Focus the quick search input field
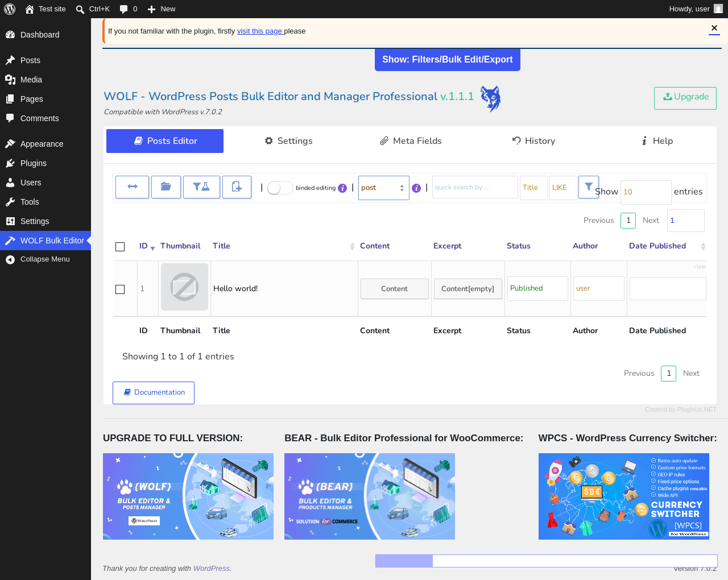Image resolution: width=728 pixels, height=580 pixels. point(475,187)
